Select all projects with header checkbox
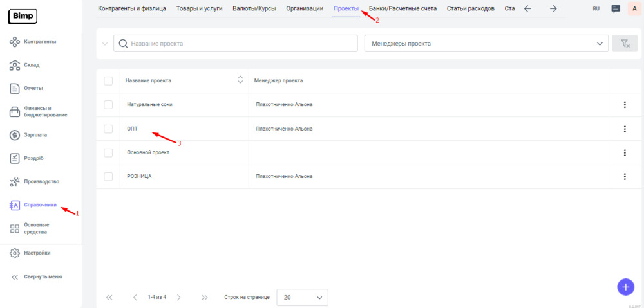Viewport: 644px width, 308px height. coord(108,80)
